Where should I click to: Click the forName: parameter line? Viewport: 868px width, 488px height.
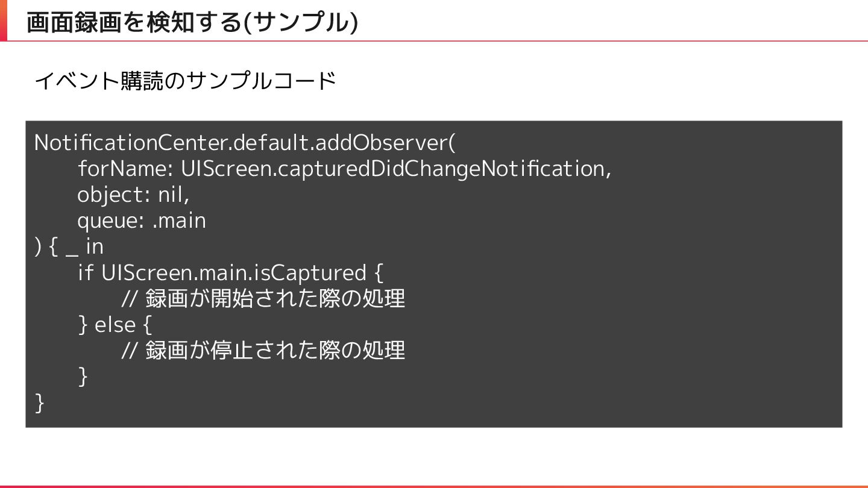344,169
